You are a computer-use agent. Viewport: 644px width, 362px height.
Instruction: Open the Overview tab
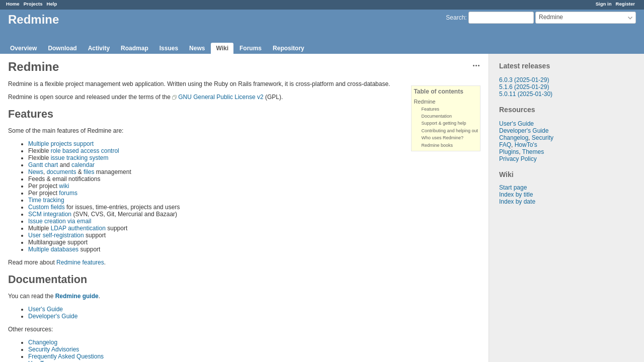(x=23, y=48)
